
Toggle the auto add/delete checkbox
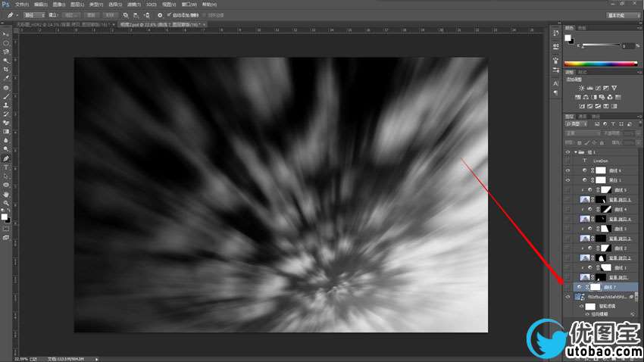pyautogui.click(x=169, y=15)
